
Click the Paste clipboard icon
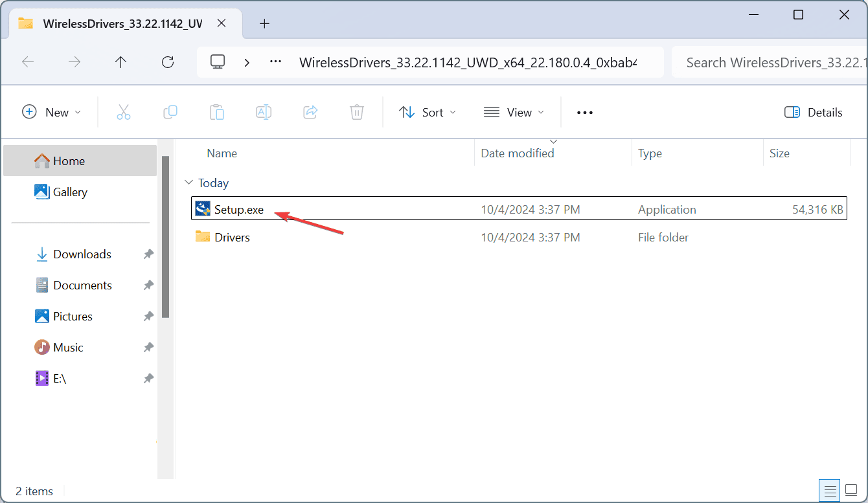point(217,112)
